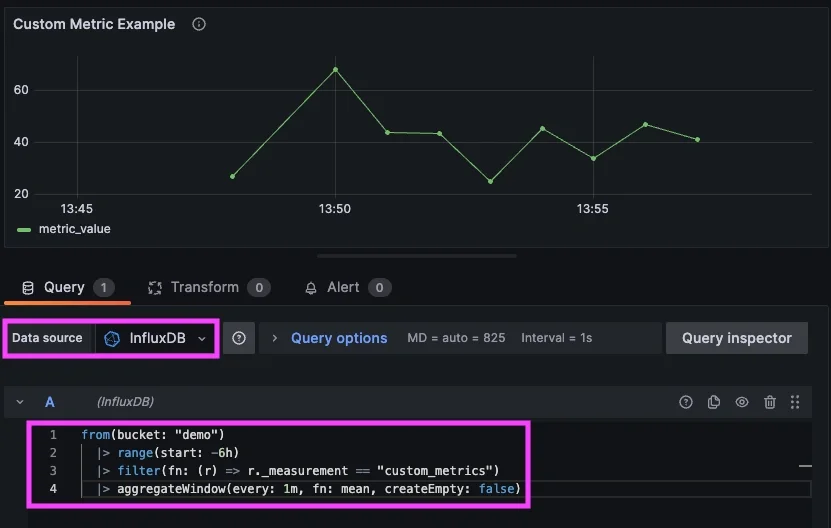Image resolution: width=831 pixels, height=528 pixels.
Task: Switch to the Transform tab
Action: (x=208, y=287)
